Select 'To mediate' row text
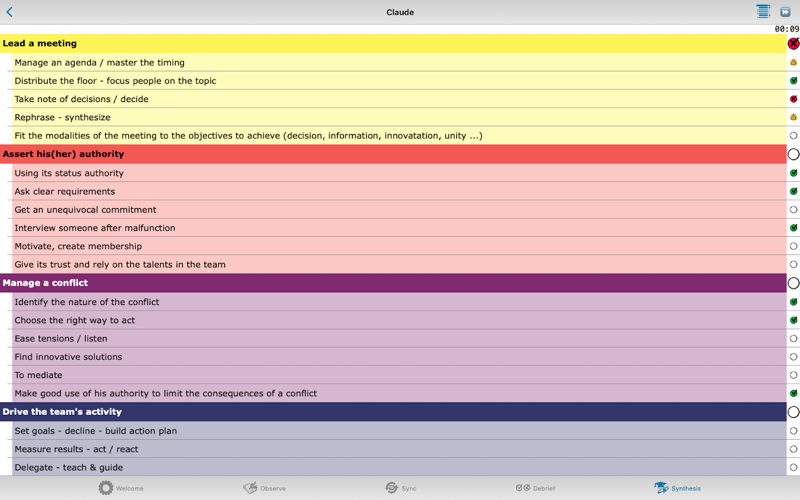Screen dimensions: 800x500 (38, 375)
